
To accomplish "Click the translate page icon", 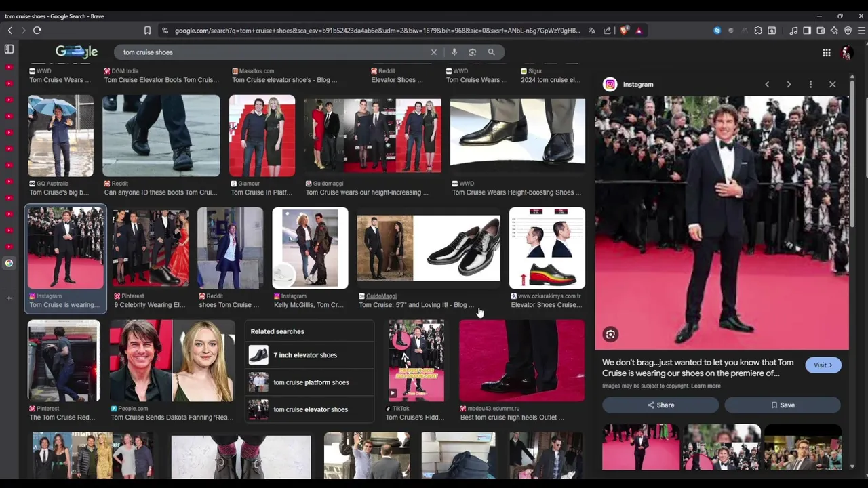I will (x=592, y=30).
